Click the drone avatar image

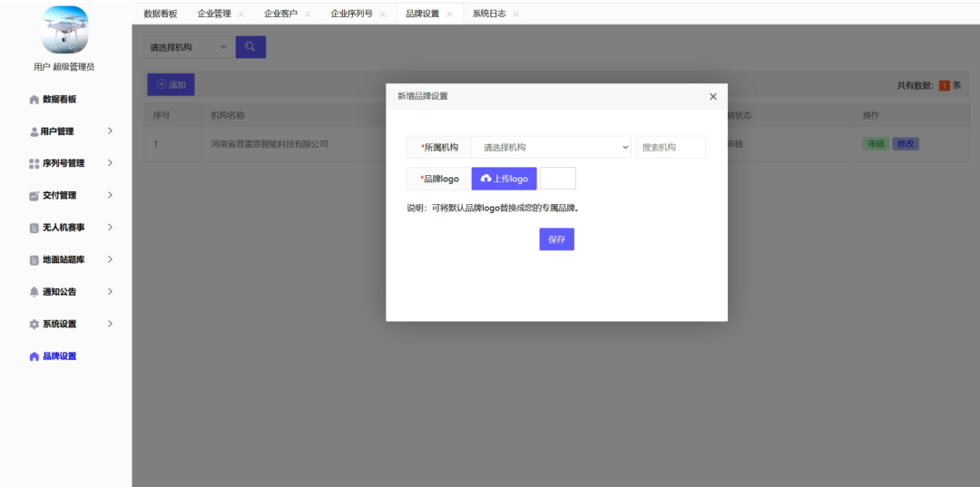tap(64, 30)
